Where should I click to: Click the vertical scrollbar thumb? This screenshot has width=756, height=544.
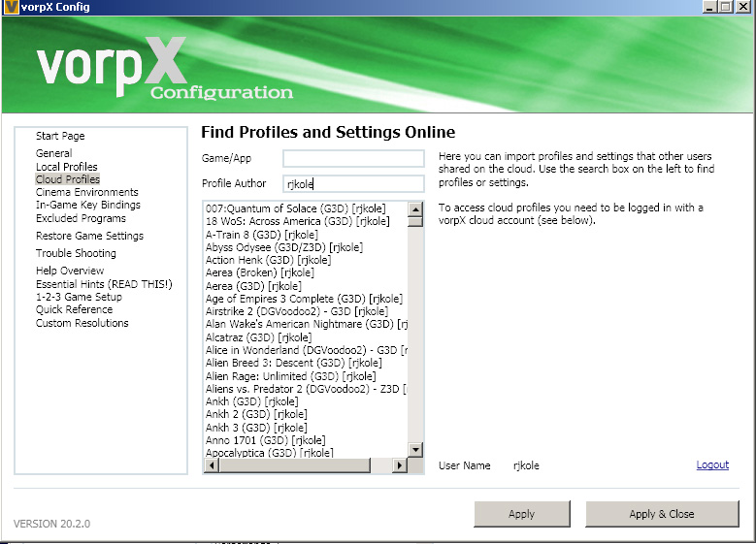(x=415, y=221)
